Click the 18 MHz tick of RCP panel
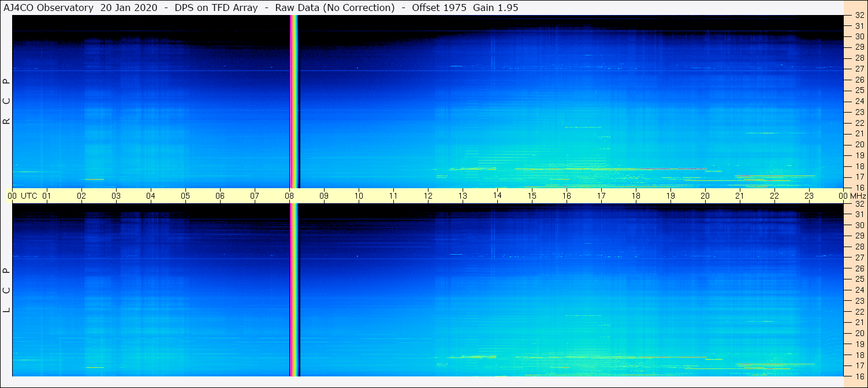 [x=859, y=166]
